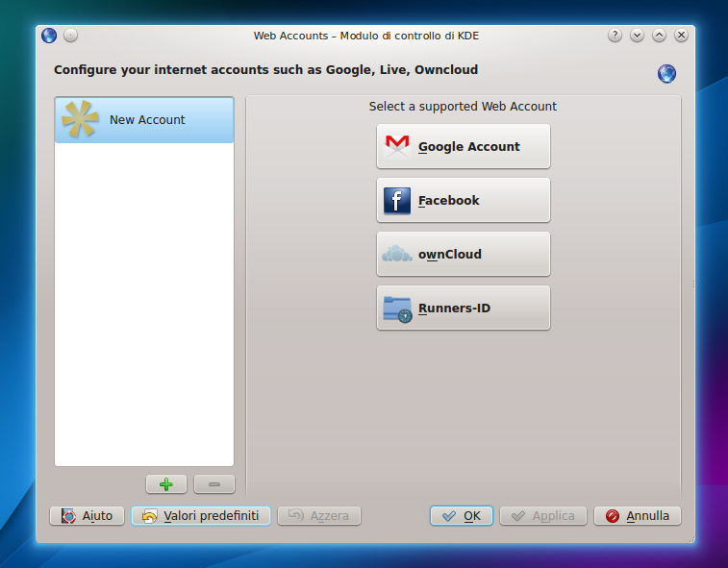Restore defaults with Valori predefiniti

coord(201,515)
